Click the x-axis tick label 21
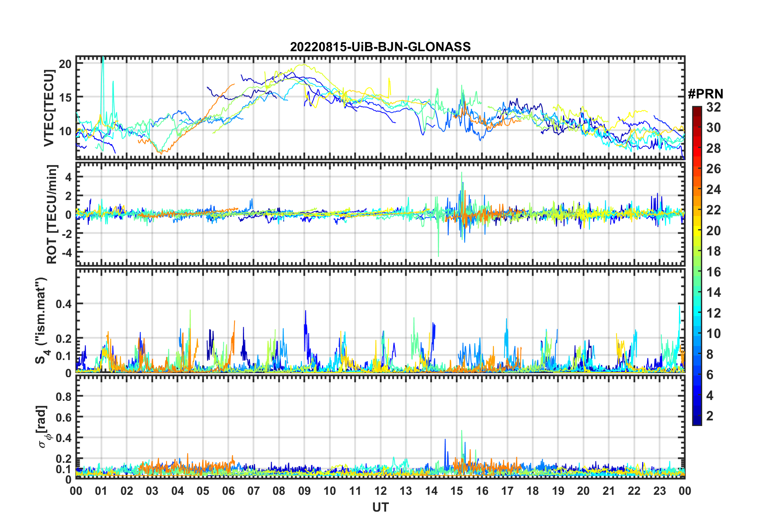Screen dimensions: 761x532 609,491
